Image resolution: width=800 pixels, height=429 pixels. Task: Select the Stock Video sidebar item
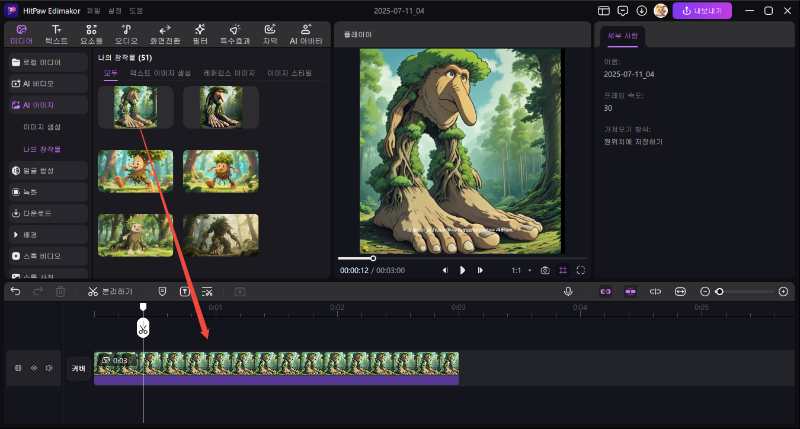[48, 256]
